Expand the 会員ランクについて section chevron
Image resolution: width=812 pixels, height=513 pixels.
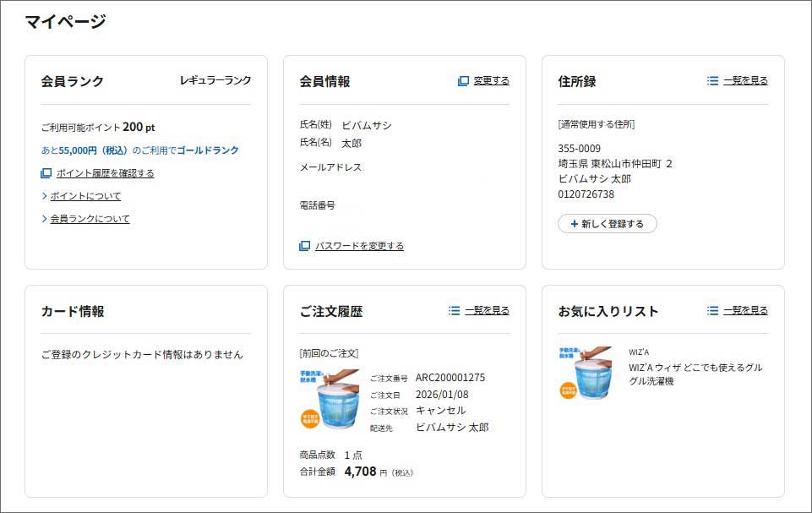click(x=46, y=218)
